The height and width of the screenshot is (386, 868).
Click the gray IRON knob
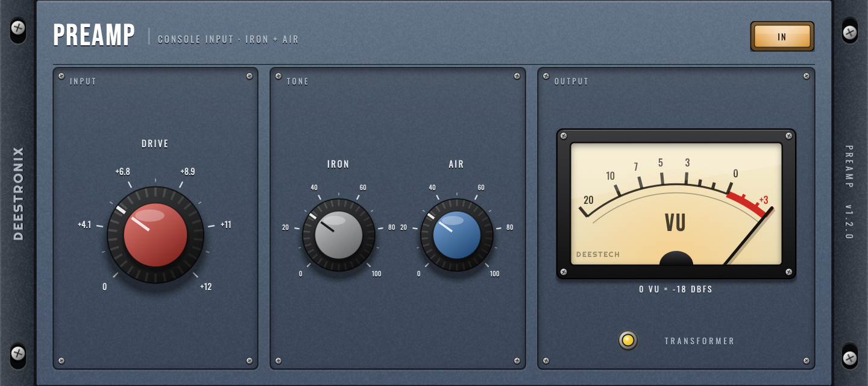coord(339,235)
